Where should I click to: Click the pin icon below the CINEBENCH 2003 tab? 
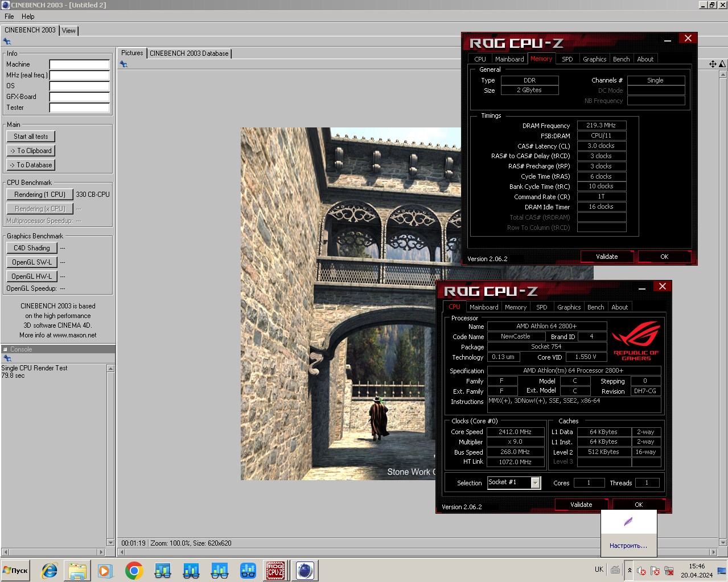point(7,42)
